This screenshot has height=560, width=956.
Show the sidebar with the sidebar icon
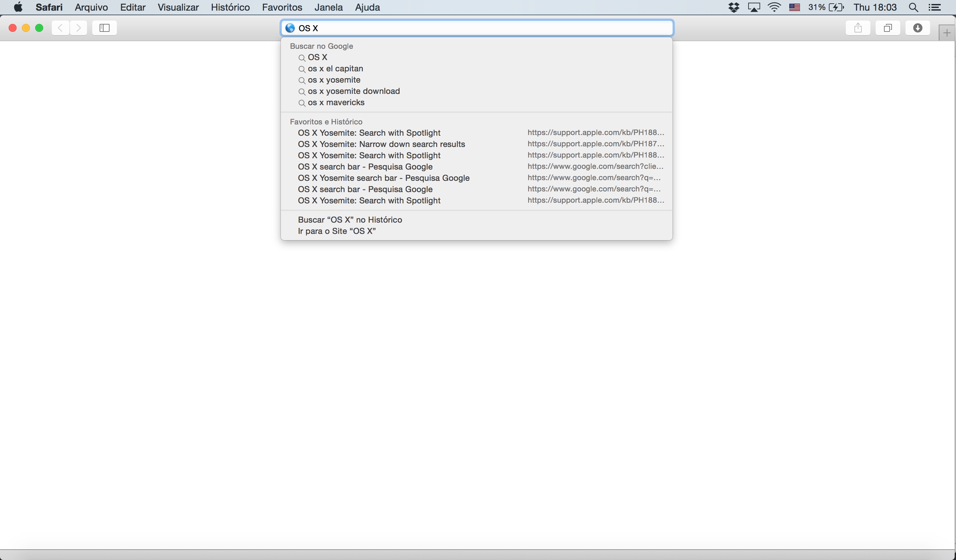click(x=104, y=28)
